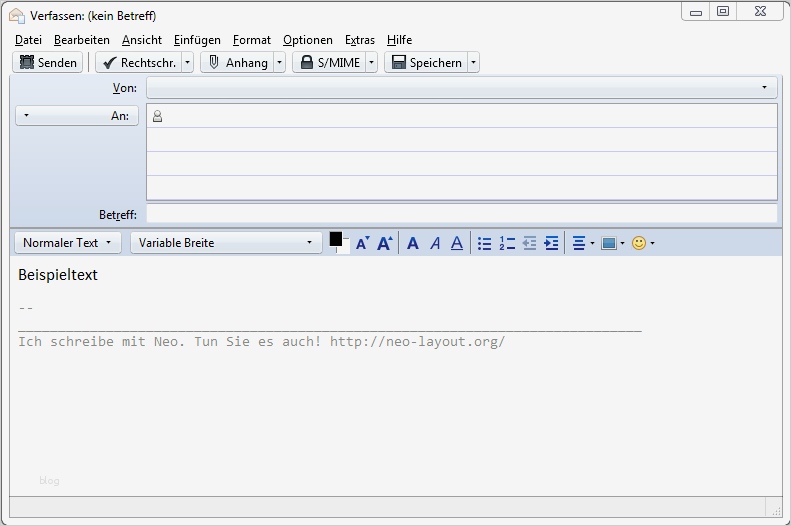
Task: Save the draft with the Speichern button
Action: click(426, 63)
